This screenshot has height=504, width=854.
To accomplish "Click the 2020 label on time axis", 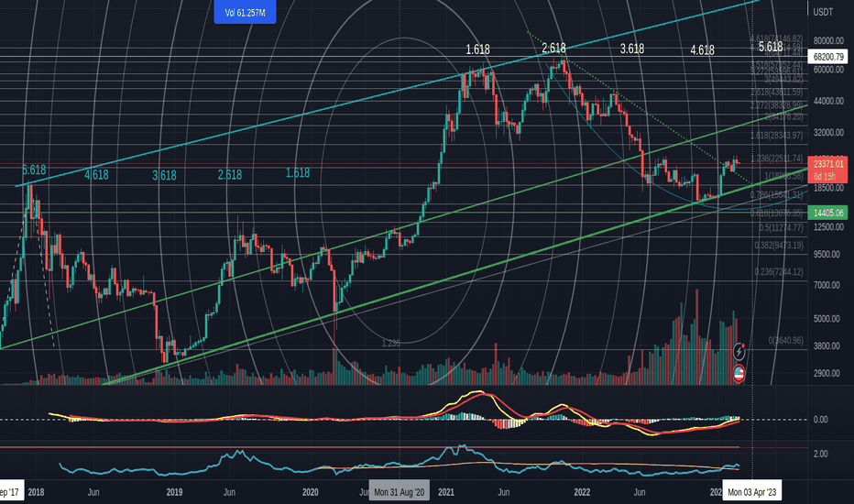I will tap(310, 492).
